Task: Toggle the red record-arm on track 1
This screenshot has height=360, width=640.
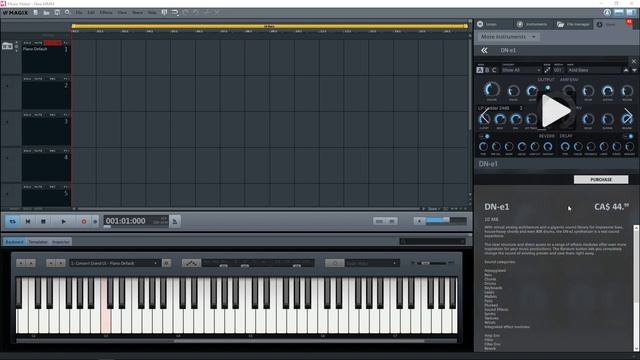Action: pyautogui.click(x=53, y=43)
